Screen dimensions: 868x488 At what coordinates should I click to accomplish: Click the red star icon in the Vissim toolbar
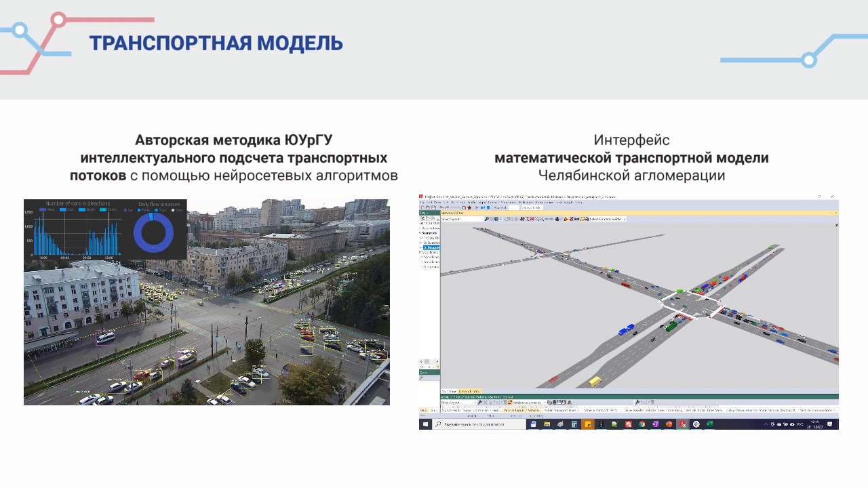[469, 207]
